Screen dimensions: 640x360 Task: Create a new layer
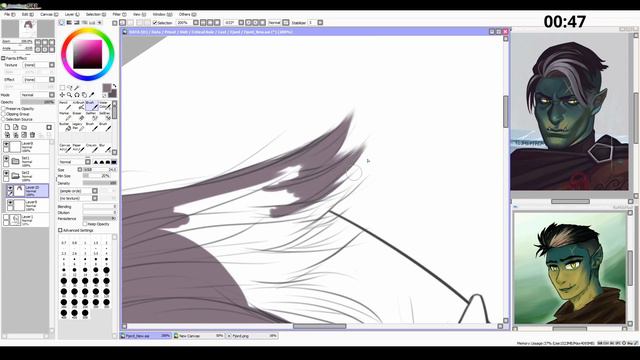click(7, 127)
